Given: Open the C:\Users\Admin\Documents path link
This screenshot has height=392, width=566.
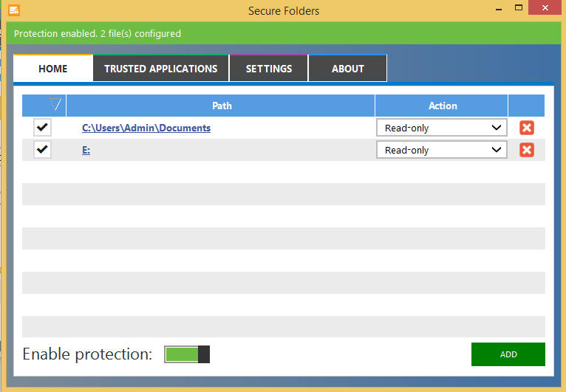Looking at the screenshot, I should (x=146, y=128).
